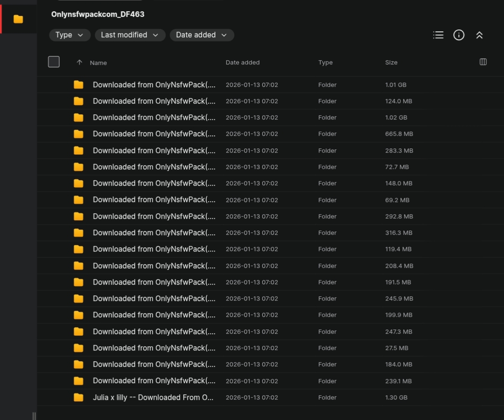The height and width of the screenshot is (420, 504).
Task: Sort by the Date added column header
Action: [242, 63]
